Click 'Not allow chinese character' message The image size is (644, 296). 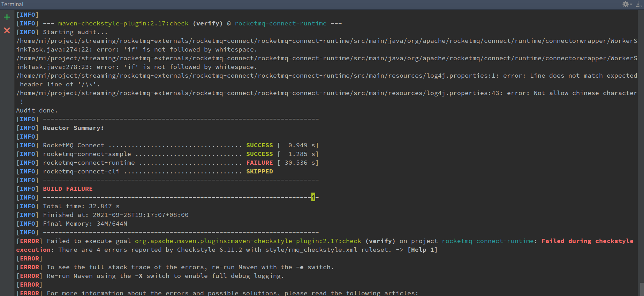(585, 93)
